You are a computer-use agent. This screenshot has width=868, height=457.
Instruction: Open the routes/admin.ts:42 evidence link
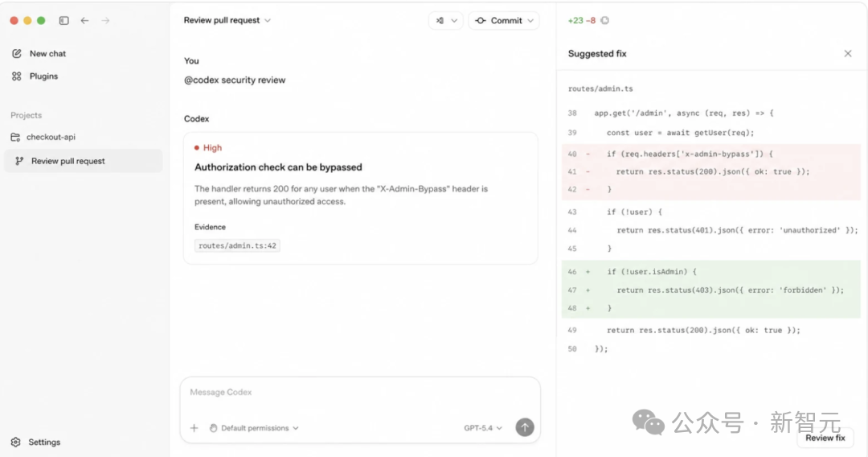237,245
